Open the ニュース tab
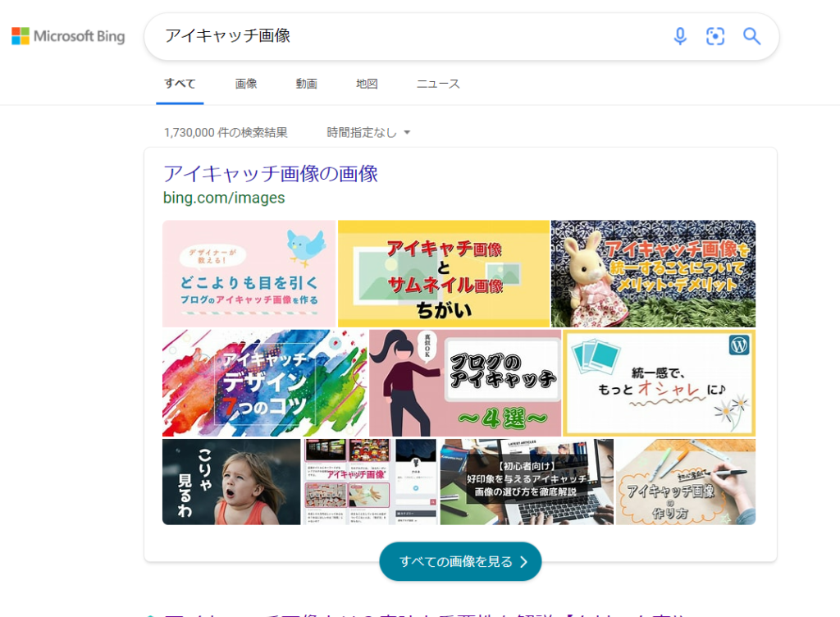 tap(438, 84)
